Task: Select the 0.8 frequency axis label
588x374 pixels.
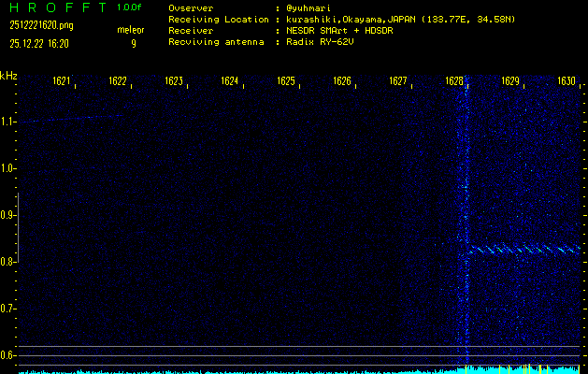Action: click(7, 262)
